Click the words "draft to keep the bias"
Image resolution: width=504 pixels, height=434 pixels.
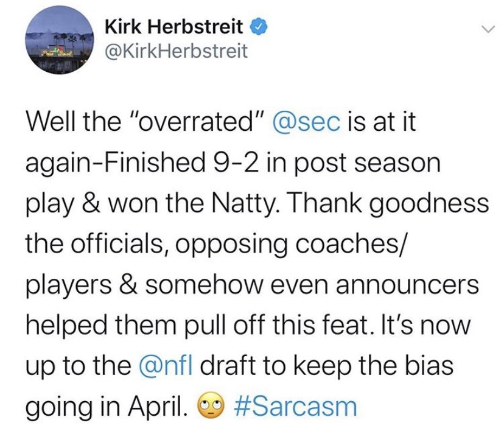(327, 365)
